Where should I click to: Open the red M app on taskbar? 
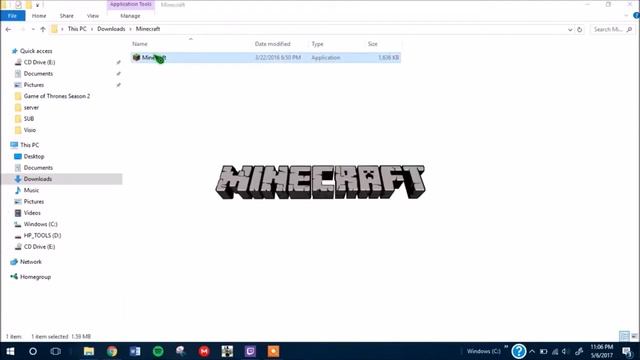pos(204,351)
